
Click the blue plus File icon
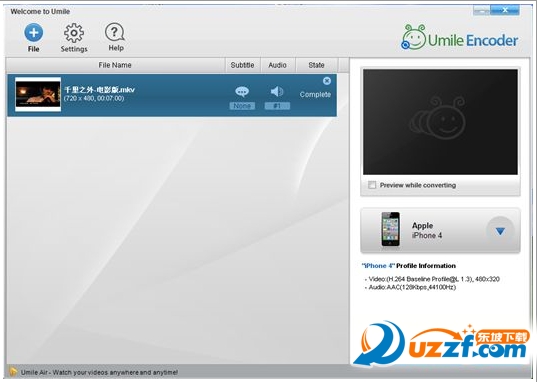point(34,33)
